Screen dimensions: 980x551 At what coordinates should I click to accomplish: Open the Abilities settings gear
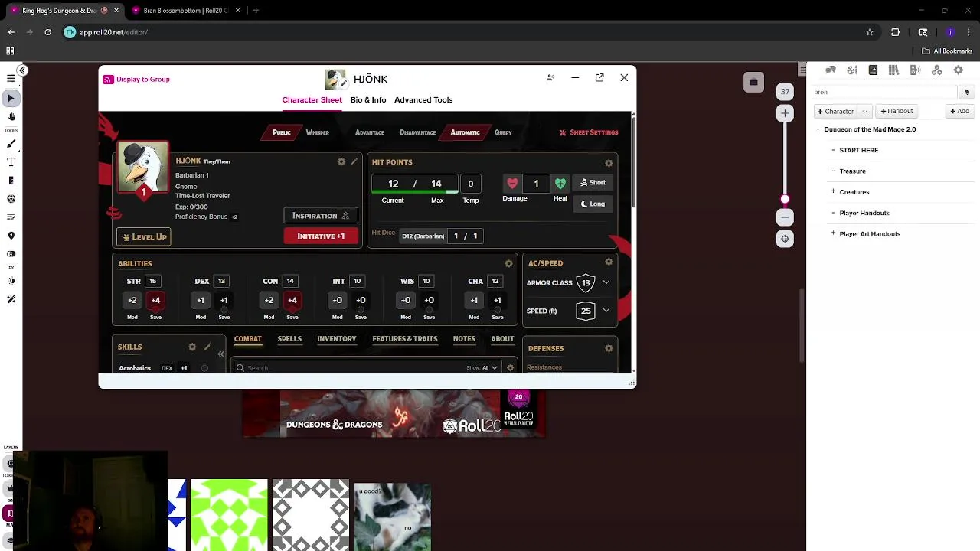click(508, 264)
